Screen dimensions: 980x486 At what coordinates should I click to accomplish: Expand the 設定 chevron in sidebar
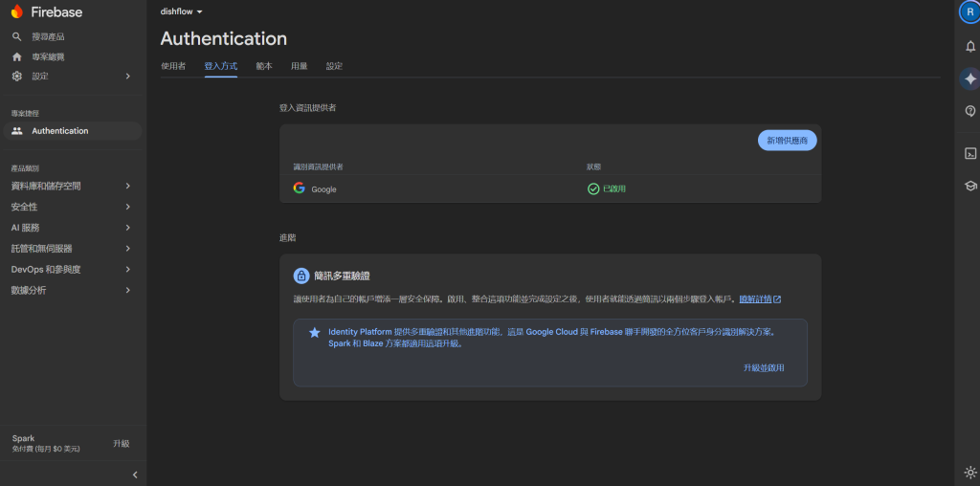pyautogui.click(x=127, y=77)
